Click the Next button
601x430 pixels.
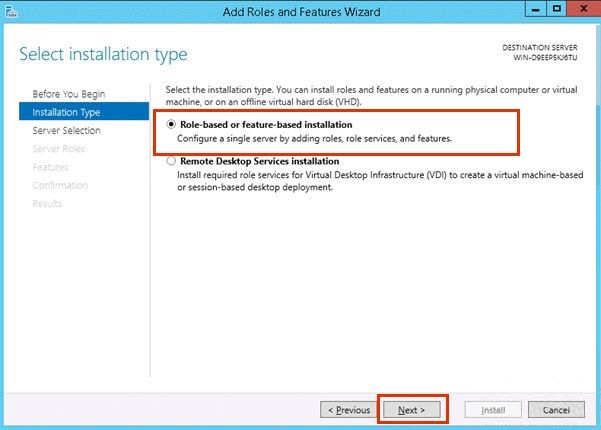tap(411, 410)
